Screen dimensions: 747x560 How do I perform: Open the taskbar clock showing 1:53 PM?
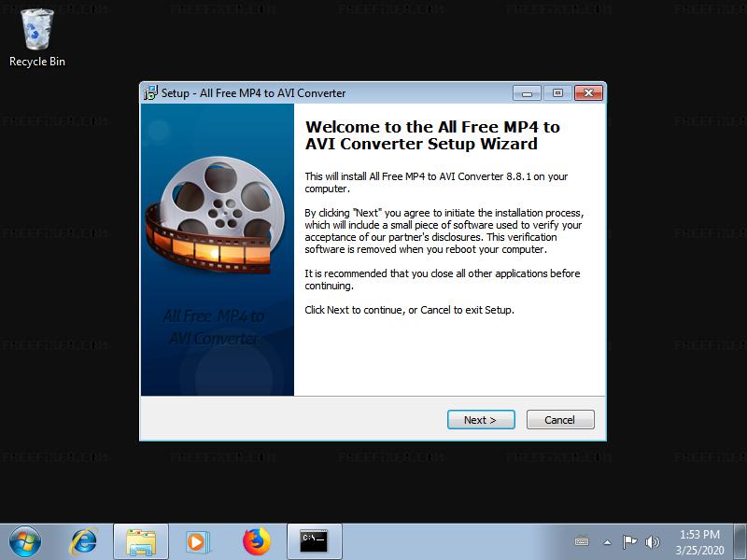[x=699, y=541]
